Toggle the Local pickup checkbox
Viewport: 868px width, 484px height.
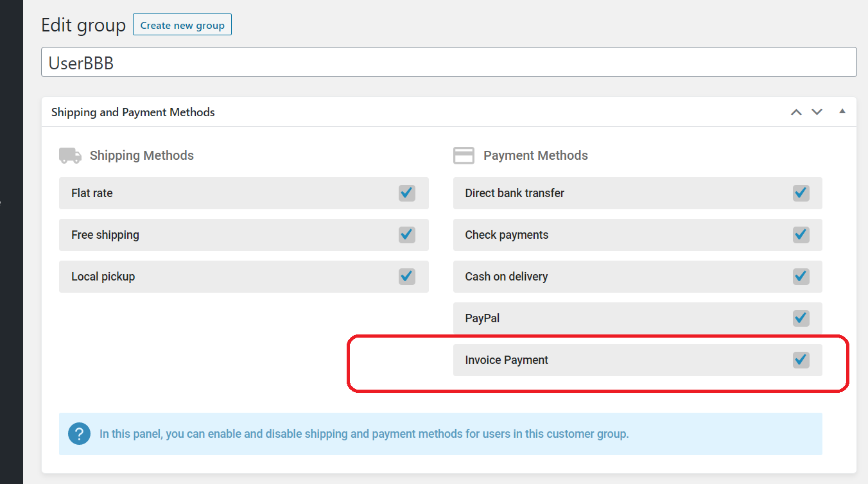coord(407,277)
